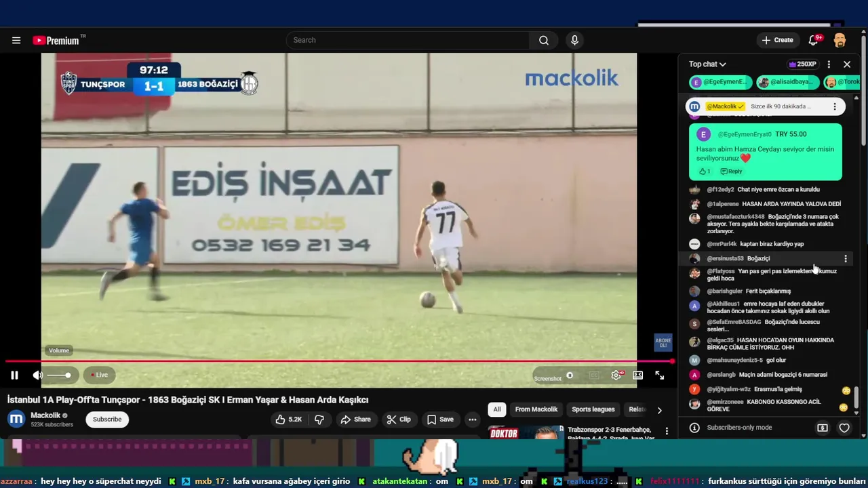Viewport: 868px width, 488px height.
Task: Select From Mackolik filter chip
Action: point(536,409)
